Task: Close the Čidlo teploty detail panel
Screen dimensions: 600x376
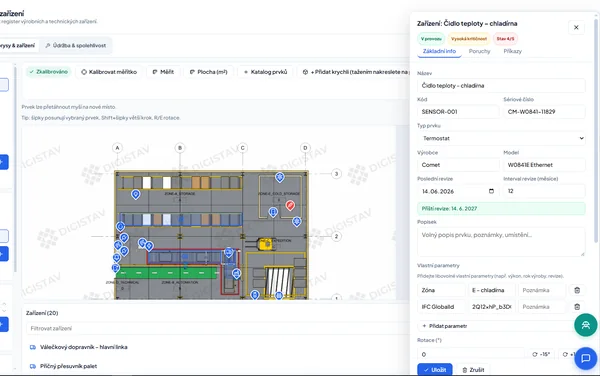Action: coord(576,28)
